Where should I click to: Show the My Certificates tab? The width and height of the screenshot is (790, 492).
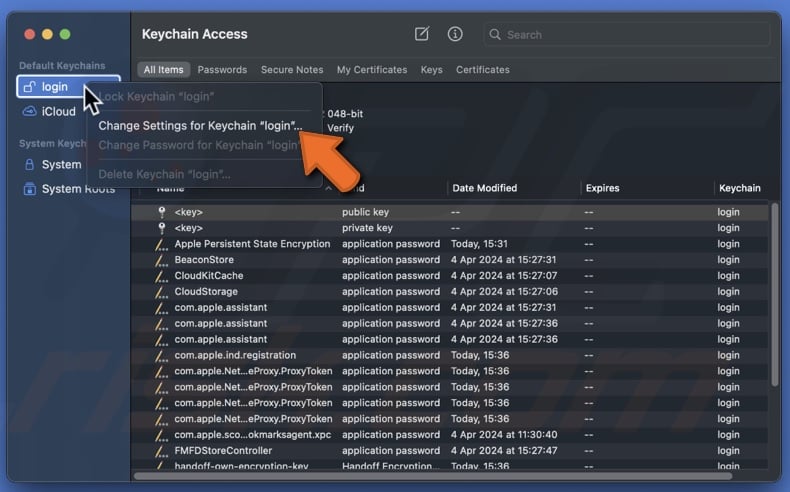point(372,69)
